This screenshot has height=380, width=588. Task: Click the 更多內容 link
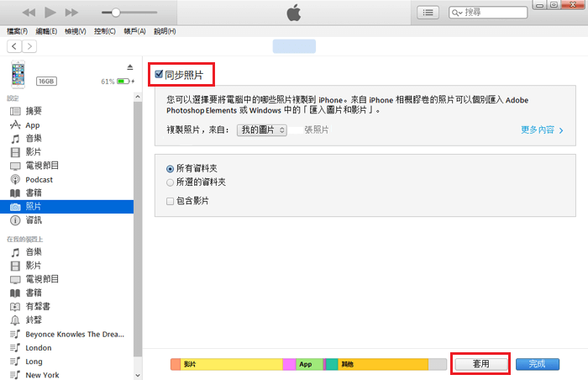point(542,130)
